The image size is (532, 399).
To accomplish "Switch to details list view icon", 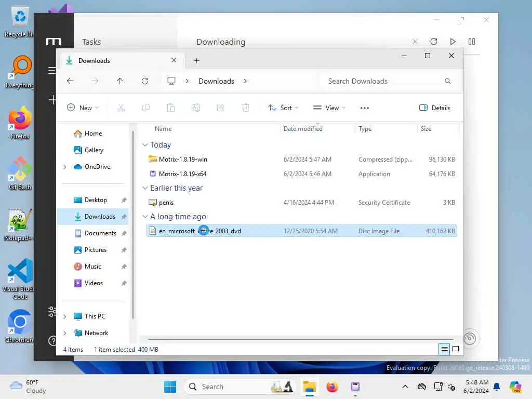I will [445, 349].
